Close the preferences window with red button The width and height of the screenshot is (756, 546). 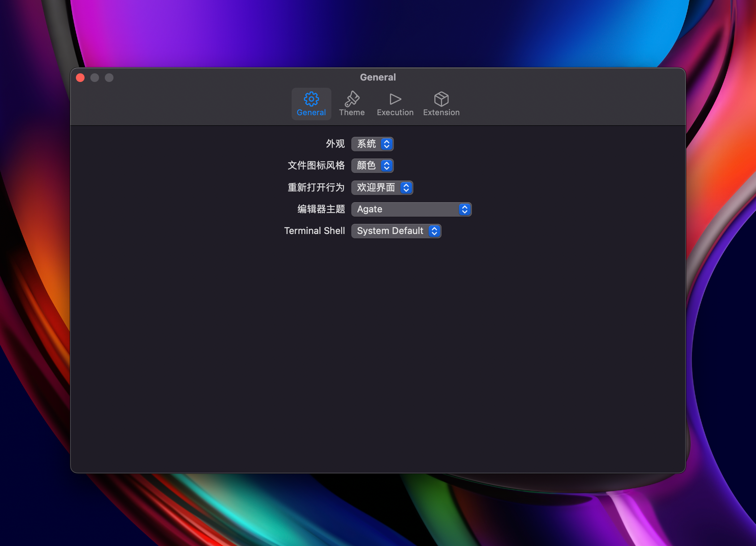coord(80,78)
